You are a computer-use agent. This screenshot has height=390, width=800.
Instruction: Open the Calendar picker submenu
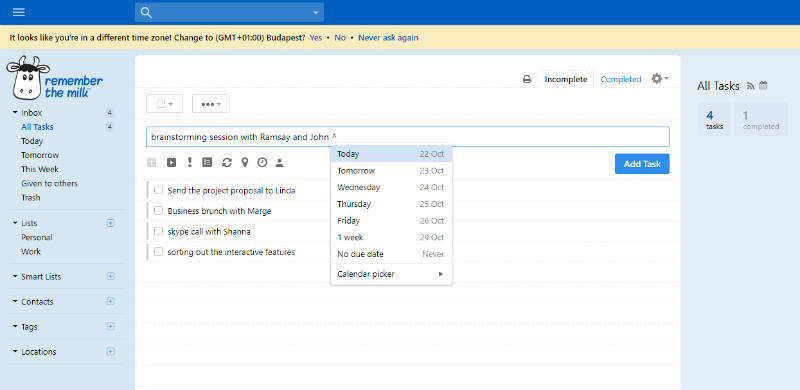coord(391,274)
